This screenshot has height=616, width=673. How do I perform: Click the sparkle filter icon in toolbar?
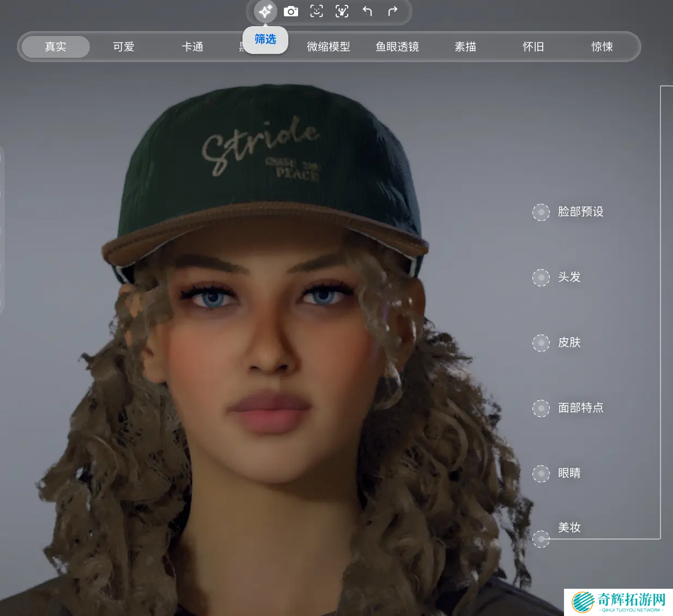pos(265,11)
